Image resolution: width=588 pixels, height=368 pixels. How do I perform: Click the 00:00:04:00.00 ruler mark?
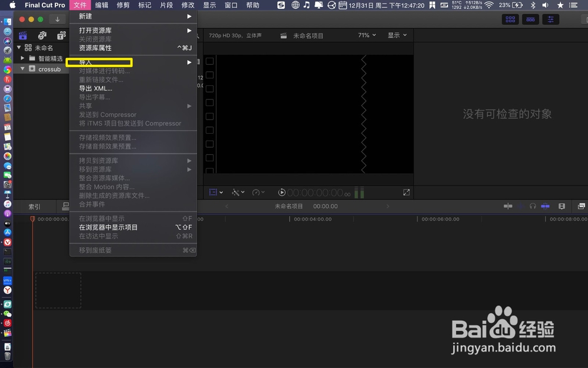313,219
